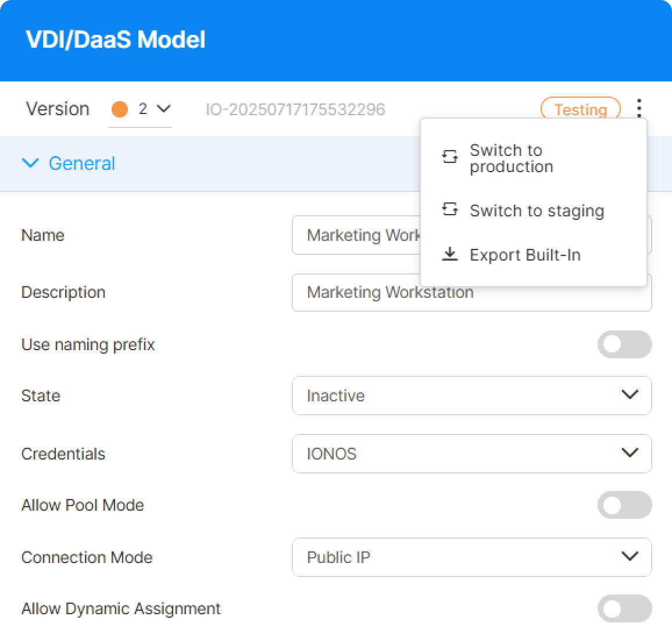672x641 pixels.
Task: Click the download icon for Export Built-In
Action: [x=450, y=254]
